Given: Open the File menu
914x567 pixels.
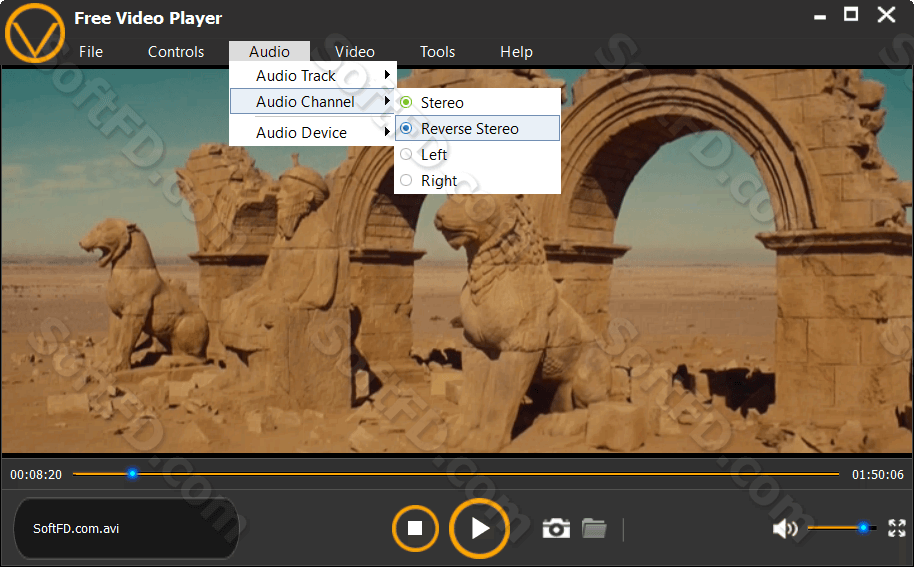Looking at the screenshot, I should pos(91,52).
